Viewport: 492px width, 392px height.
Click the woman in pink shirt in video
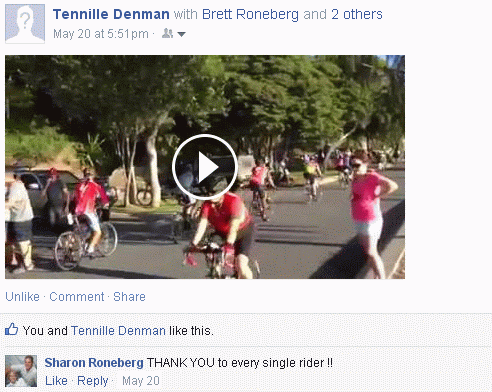click(370, 213)
